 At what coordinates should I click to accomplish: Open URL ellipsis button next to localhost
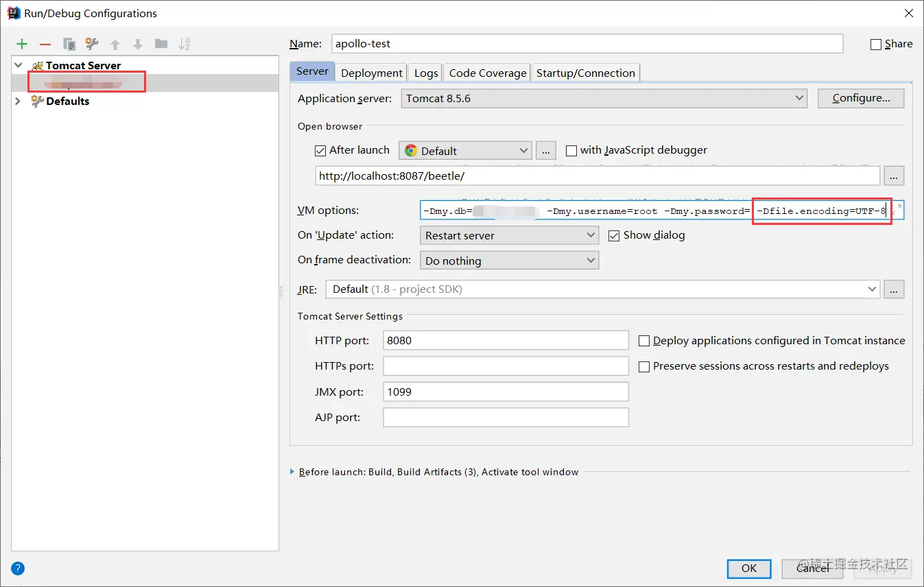tap(894, 176)
